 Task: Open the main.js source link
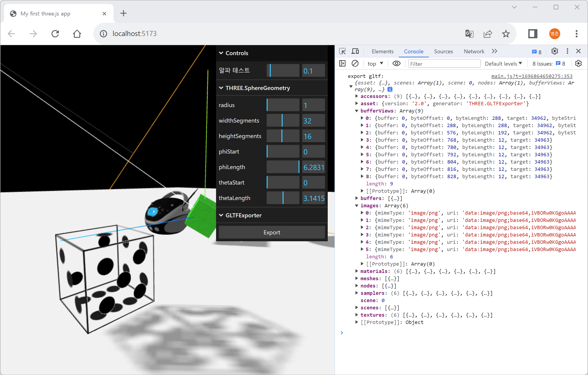pos(531,76)
